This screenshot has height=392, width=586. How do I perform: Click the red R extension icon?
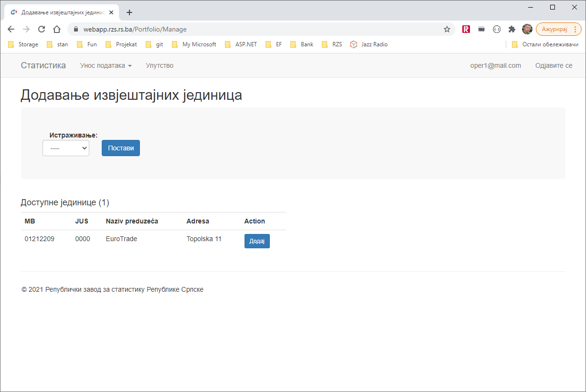pos(466,29)
